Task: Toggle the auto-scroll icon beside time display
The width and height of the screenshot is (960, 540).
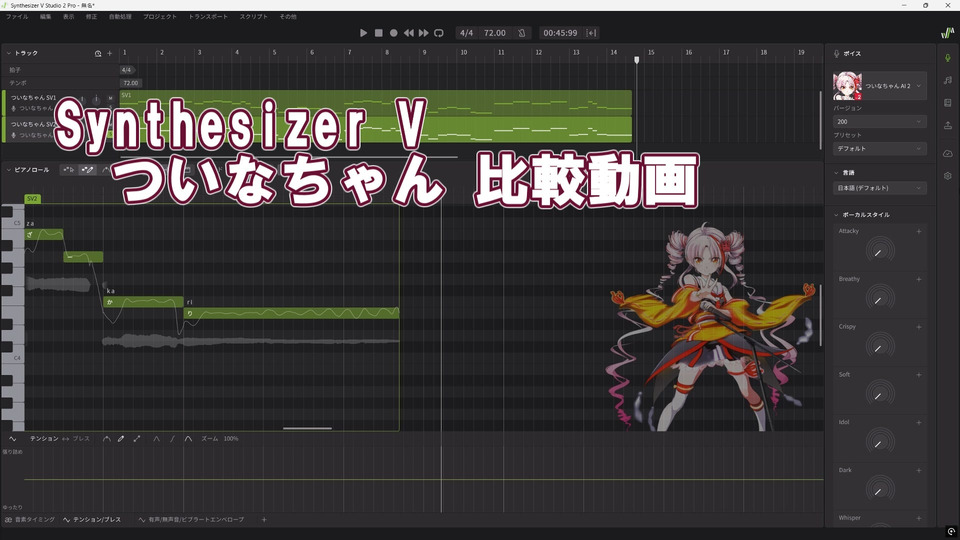Action: coord(591,33)
